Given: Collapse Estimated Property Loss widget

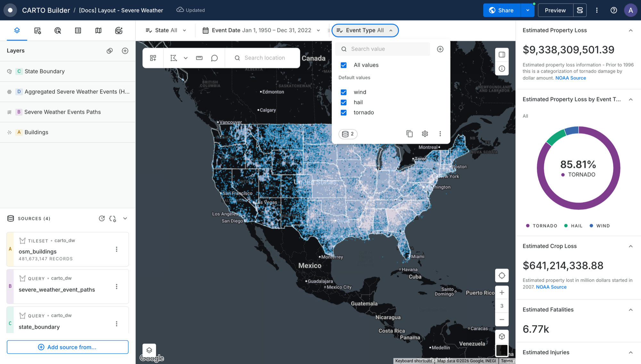Looking at the screenshot, I should pyautogui.click(x=630, y=30).
